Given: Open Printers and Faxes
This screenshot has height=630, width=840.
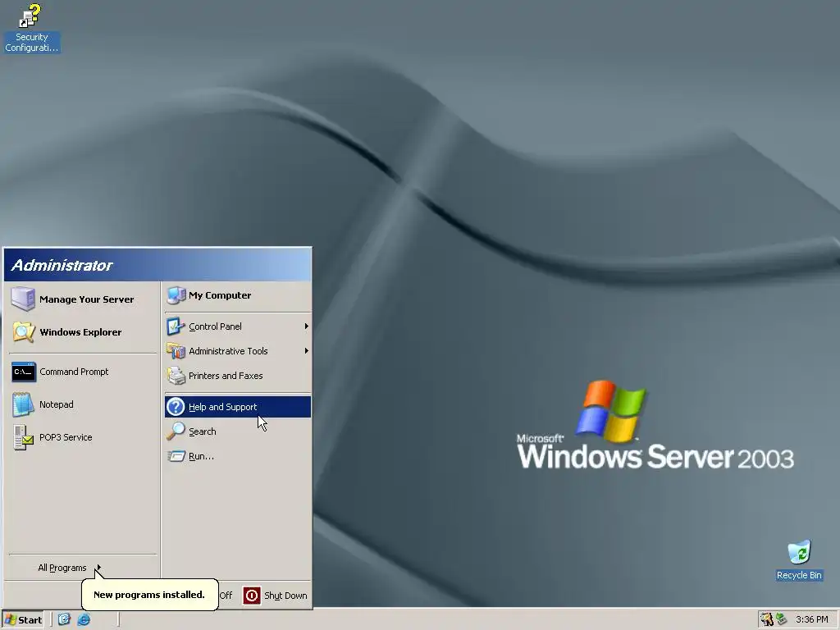Looking at the screenshot, I should (x=237, y=376).
